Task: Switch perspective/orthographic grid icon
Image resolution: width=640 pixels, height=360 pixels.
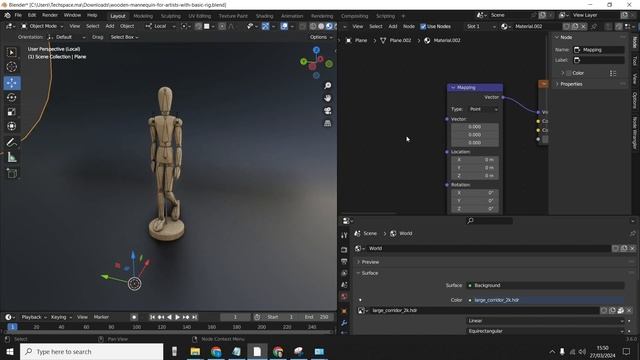Action: tap(327, 123)
